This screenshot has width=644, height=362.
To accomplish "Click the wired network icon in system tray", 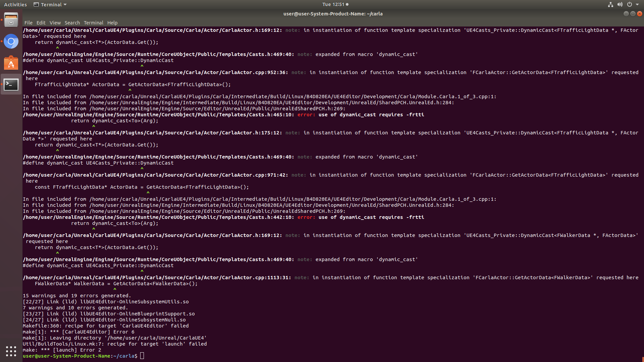I will 610,4.
